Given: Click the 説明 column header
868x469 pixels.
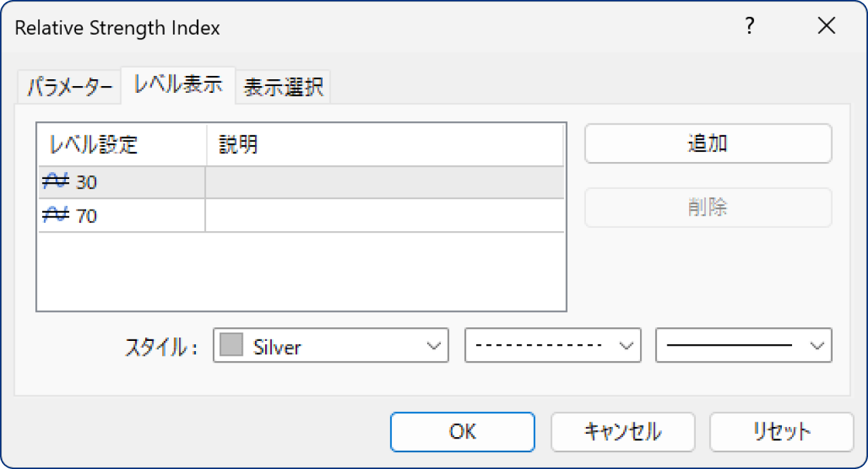Looking at the screenshot, I should (x=237, y=144).
